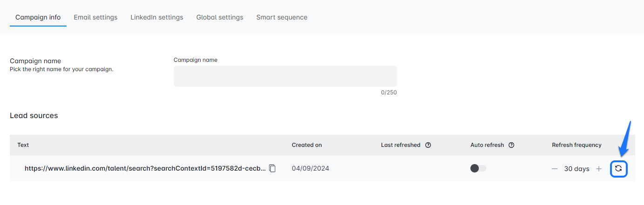This screenshot has height=205, width=644.
Task: Open the Smart sequence tab
Action: pos(282,17)
